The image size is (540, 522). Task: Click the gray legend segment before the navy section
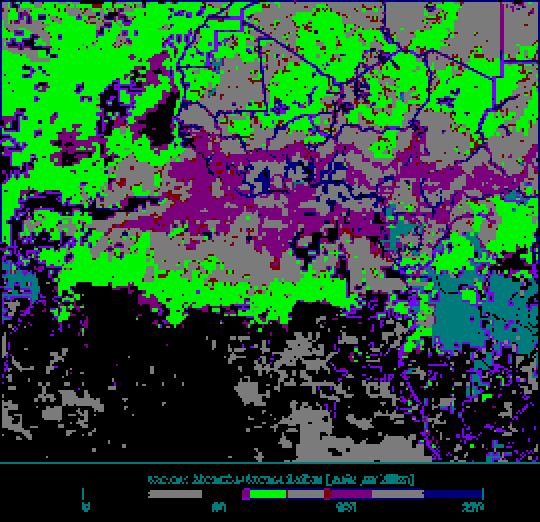click(x=398, y=494)
